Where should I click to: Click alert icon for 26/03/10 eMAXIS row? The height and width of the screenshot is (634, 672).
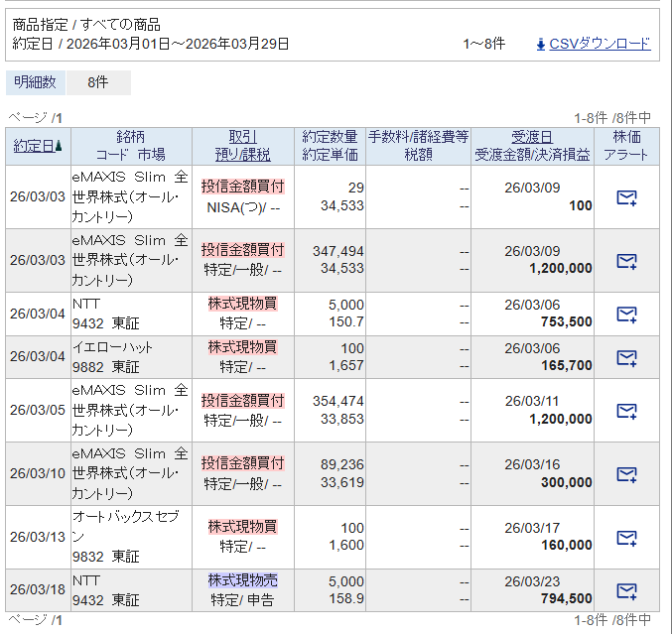[625, 474]
